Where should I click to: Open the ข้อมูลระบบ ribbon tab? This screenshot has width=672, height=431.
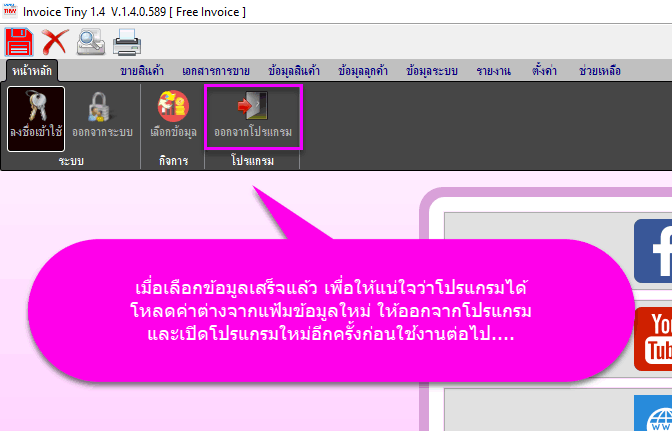click(432, 71)
